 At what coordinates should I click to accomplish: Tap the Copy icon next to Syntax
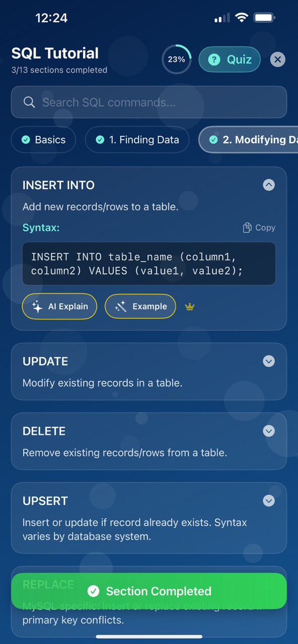(247, 227)
